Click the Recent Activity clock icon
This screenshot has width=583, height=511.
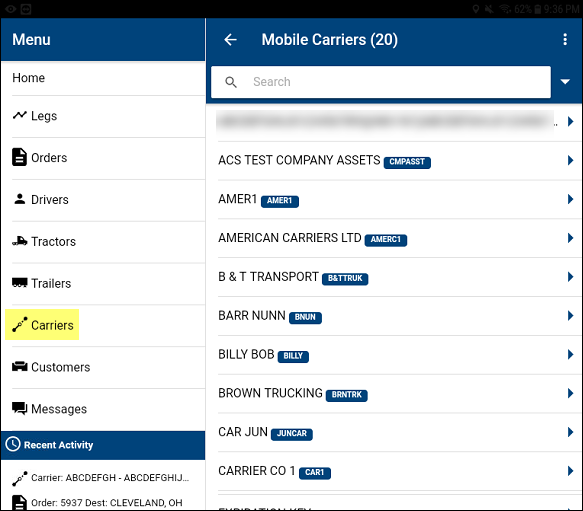pos(13,444)
